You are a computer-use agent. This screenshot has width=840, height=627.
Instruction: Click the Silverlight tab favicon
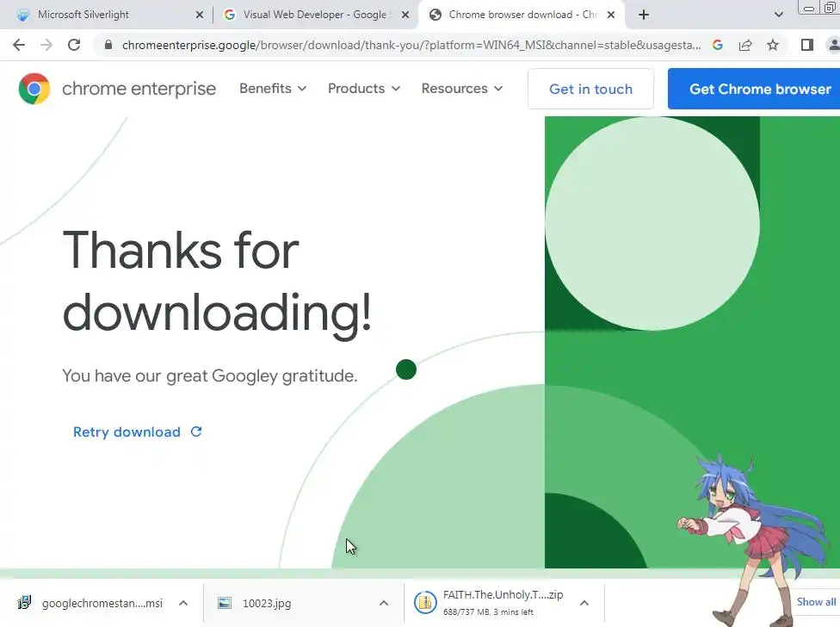tap(23, 15)
